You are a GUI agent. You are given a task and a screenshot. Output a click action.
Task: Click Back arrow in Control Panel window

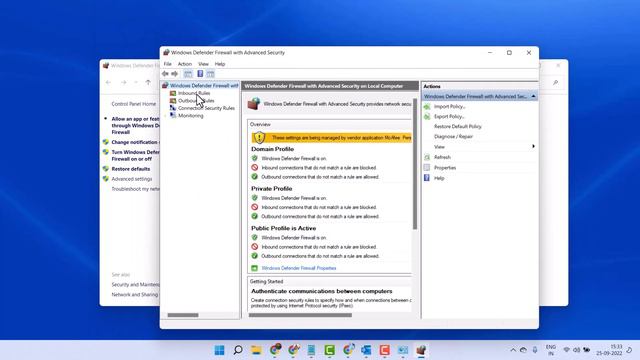[x=108, y=82]
